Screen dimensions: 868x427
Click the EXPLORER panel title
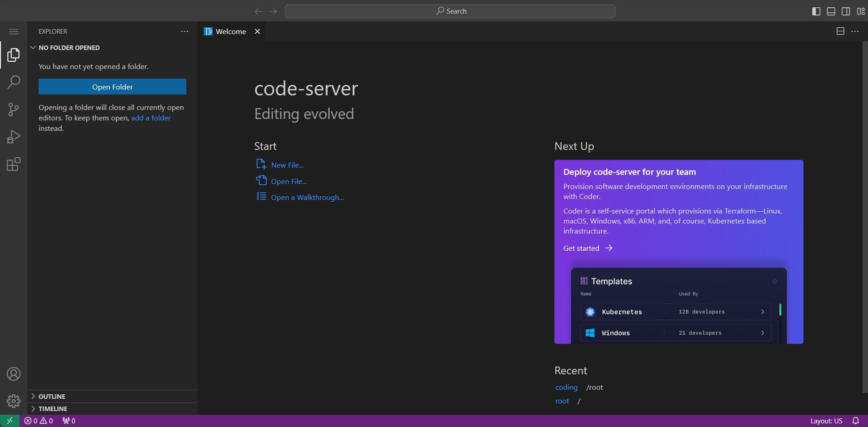(53, 31)
